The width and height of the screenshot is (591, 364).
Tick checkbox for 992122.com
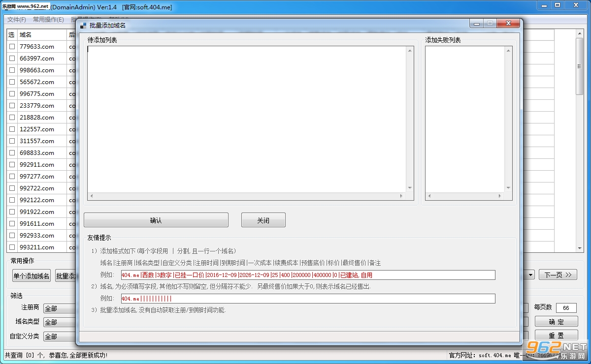tap(12, 200)
